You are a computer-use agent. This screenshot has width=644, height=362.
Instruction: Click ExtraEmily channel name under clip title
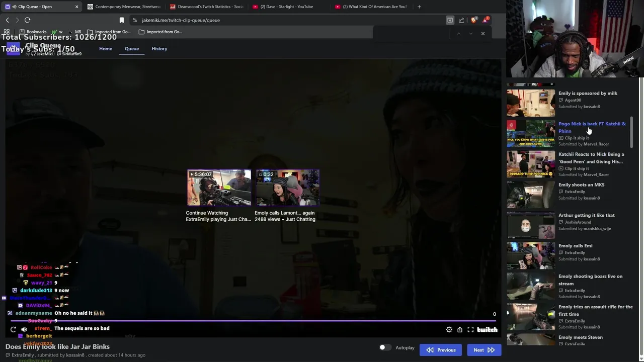pyautogui.click(x=23, y=355)
